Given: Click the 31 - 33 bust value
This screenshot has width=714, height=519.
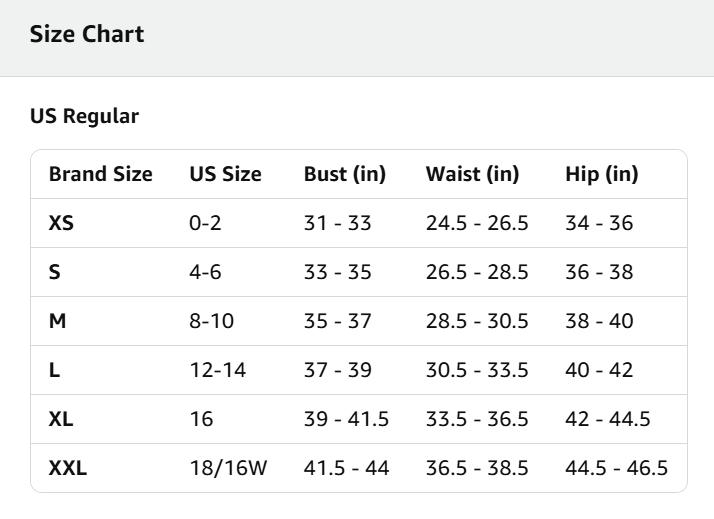Looking at the screenshot, I should [337, 223].
